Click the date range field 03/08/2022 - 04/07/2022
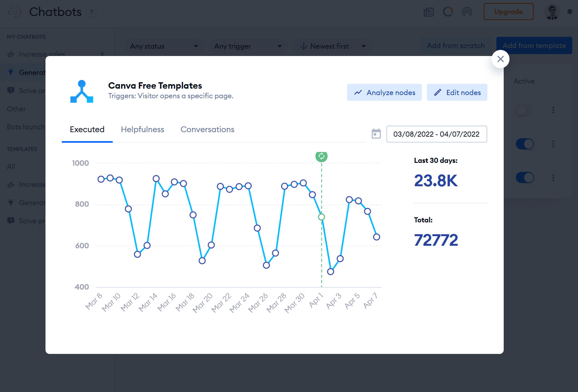The image size is (578, 392). coord(436,134)
